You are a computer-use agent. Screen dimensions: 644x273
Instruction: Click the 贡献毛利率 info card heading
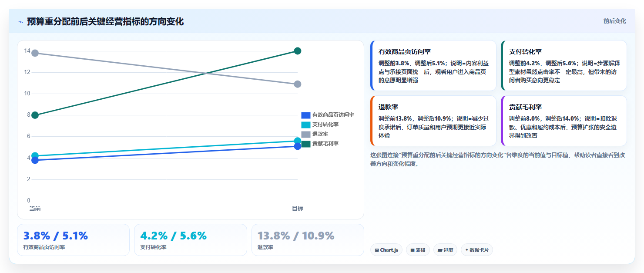pyautogui.click(x=525, y=107)
